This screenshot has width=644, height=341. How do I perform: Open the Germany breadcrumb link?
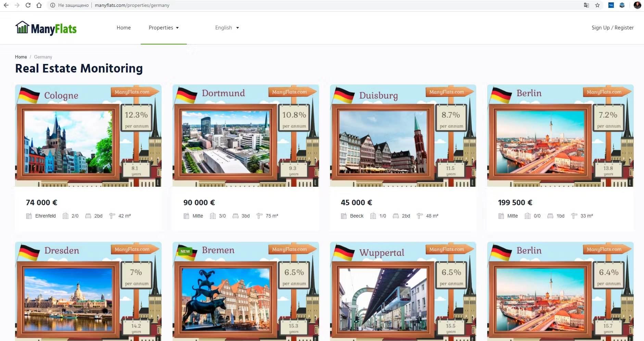click(x=43, y=57)
